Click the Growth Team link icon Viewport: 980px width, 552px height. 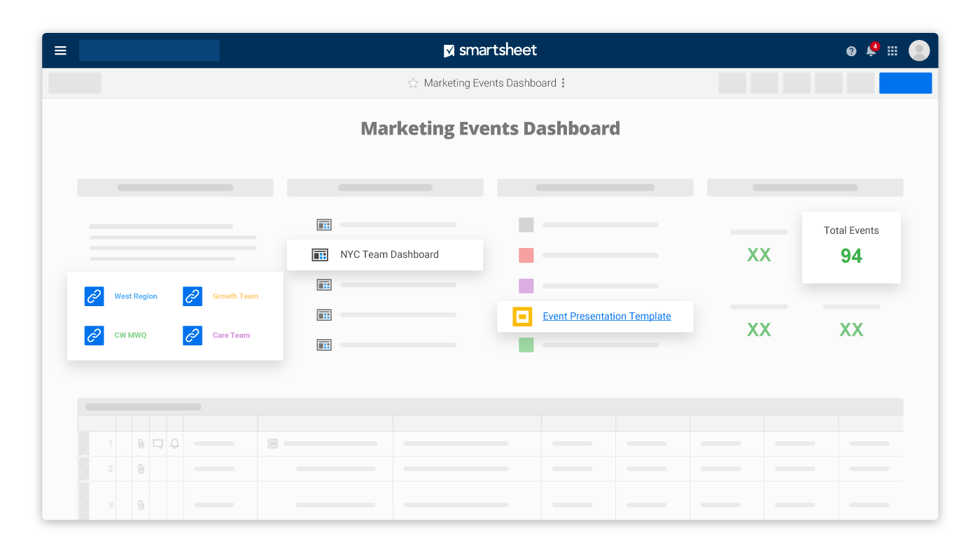tap(192, 296)
